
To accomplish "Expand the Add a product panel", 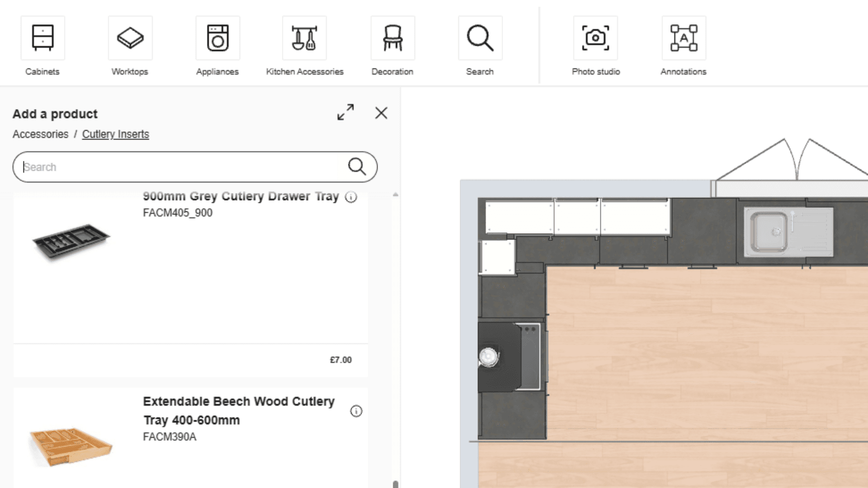I will tap(346, 113).
